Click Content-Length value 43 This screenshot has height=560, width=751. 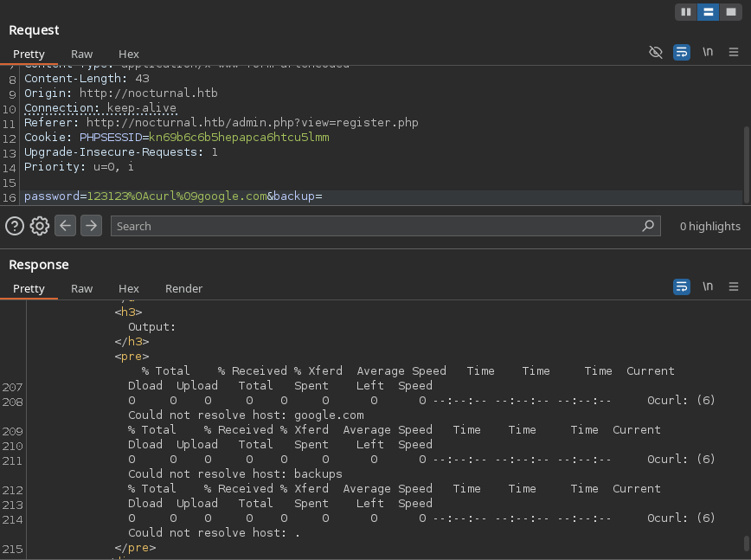coord(142,79)
